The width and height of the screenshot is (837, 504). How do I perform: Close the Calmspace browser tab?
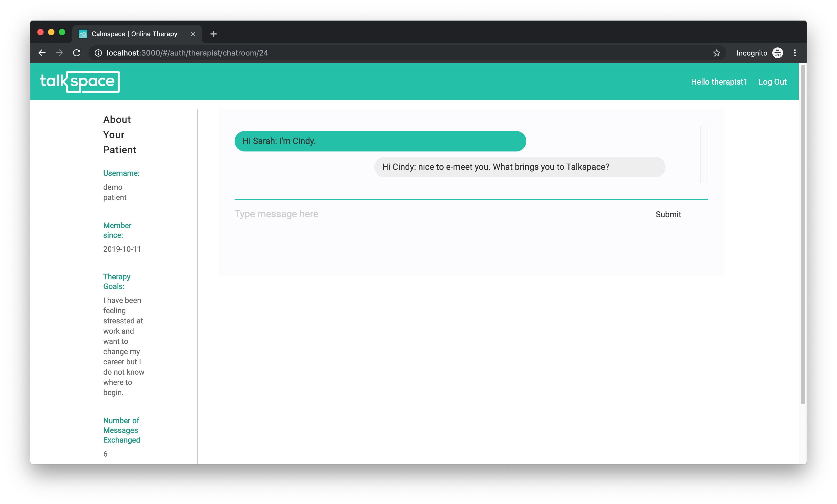[193, 34]
